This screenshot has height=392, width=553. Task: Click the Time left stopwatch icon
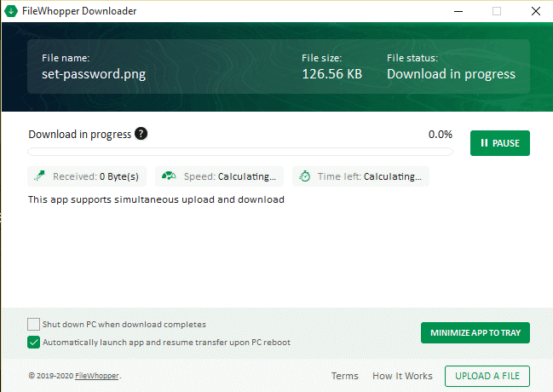pos(304,176)
